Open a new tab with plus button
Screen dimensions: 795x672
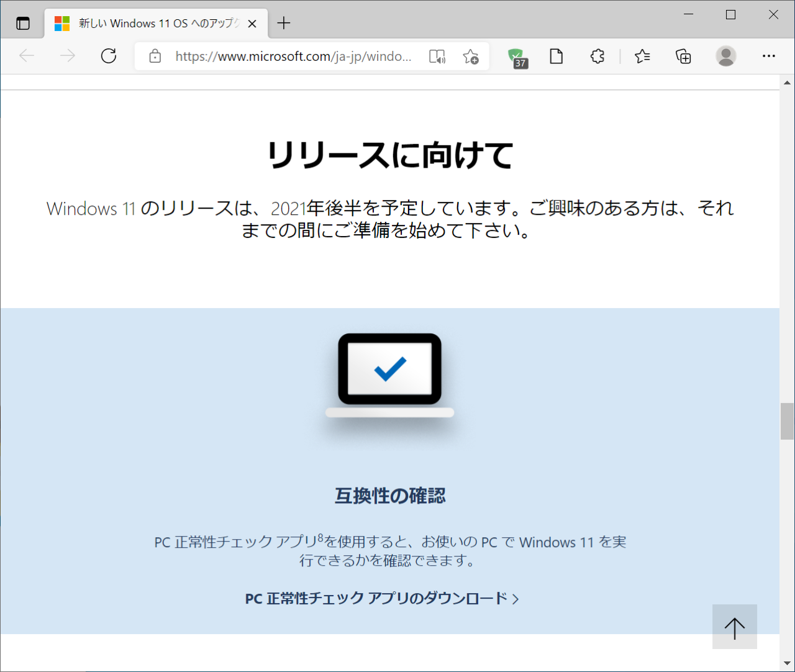pos(284,24)
